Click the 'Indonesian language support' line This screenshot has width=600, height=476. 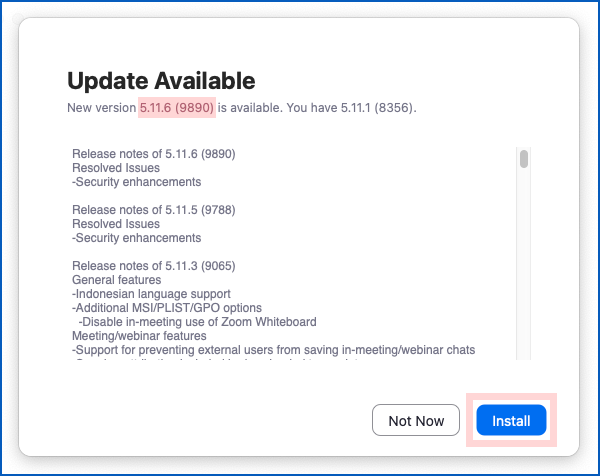[x=152, y=294]
